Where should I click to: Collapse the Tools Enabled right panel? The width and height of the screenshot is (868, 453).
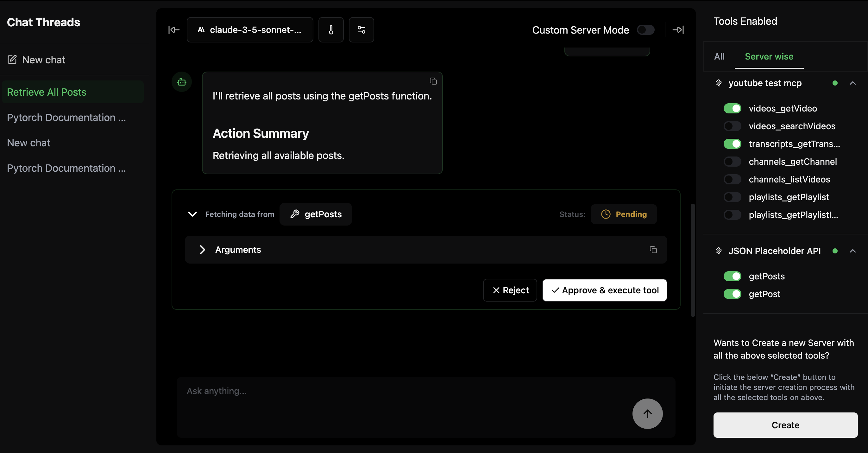coord(678,30)
